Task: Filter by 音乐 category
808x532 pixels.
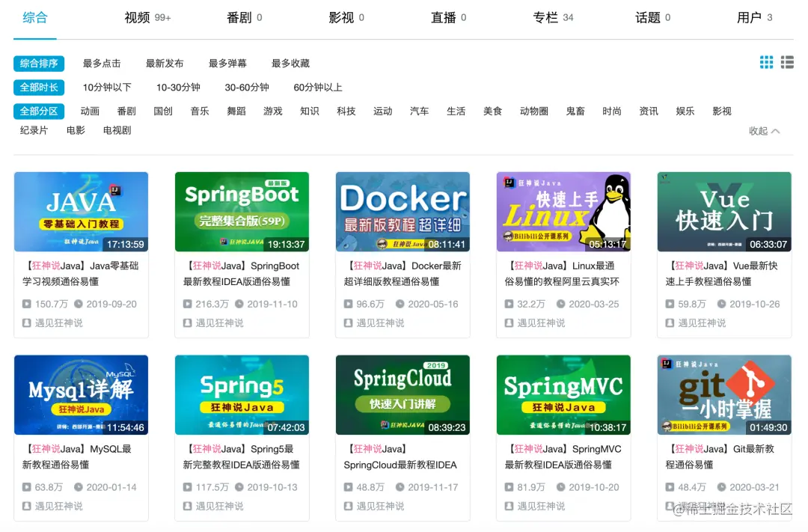Action: [x=200, y=111]
